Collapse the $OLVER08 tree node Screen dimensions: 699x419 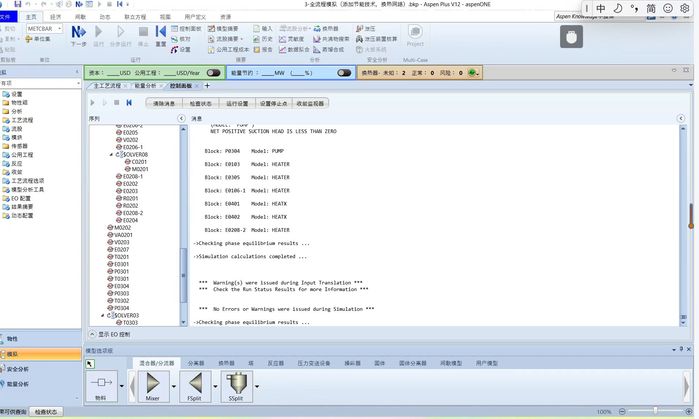(112, 155)
